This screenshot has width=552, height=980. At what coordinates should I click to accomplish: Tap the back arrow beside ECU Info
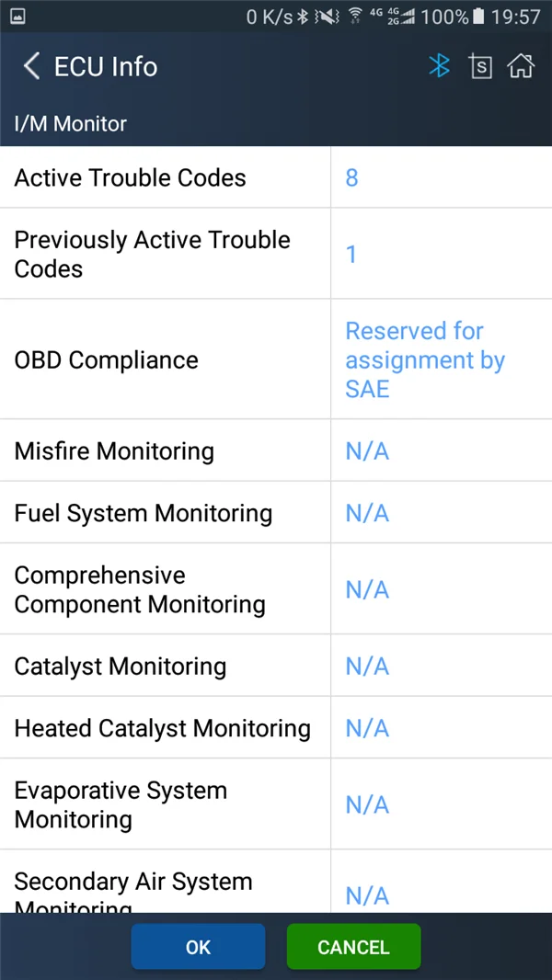click(x=31, y=66)
